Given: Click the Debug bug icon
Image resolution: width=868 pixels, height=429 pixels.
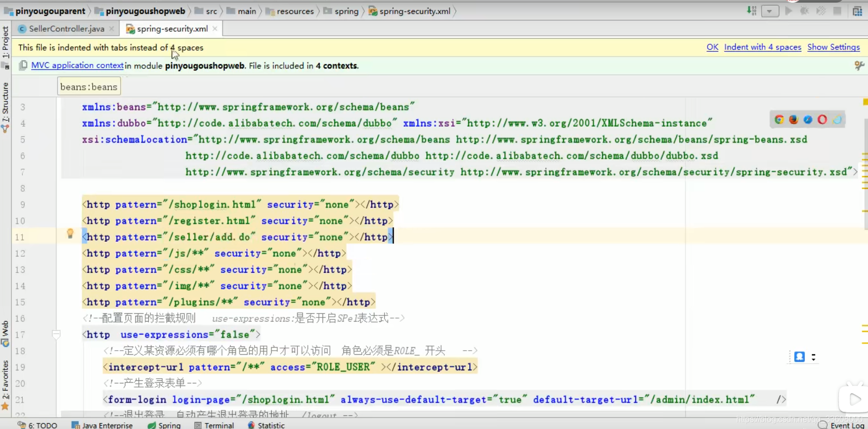Looking at the screenshot, I should click(805, 11).
